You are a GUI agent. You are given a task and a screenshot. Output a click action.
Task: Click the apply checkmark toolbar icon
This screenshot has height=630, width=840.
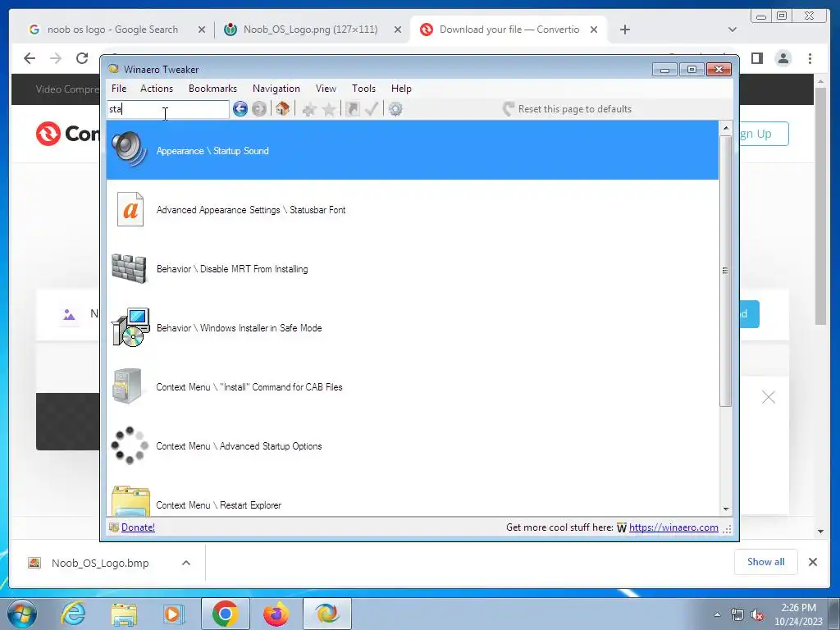[372, 109]
